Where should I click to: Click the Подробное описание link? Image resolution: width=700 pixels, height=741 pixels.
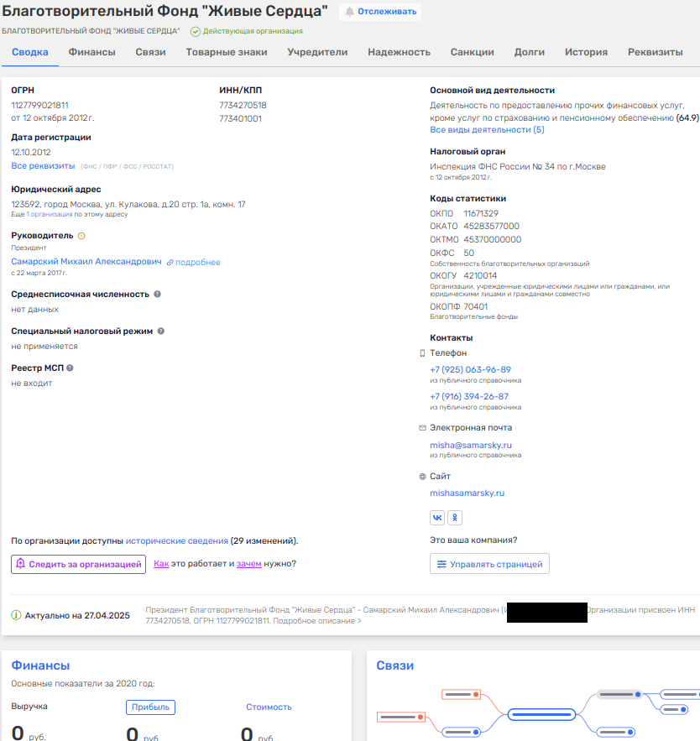(x=316, y=621)
